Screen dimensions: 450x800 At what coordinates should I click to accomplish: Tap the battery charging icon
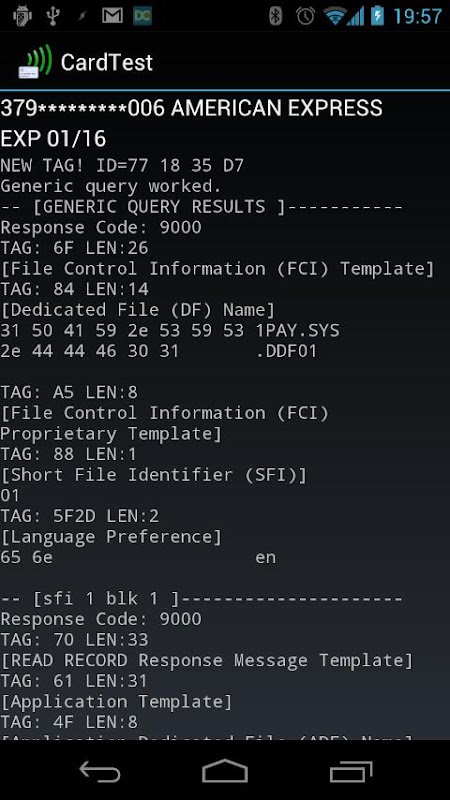coord(377,16)
